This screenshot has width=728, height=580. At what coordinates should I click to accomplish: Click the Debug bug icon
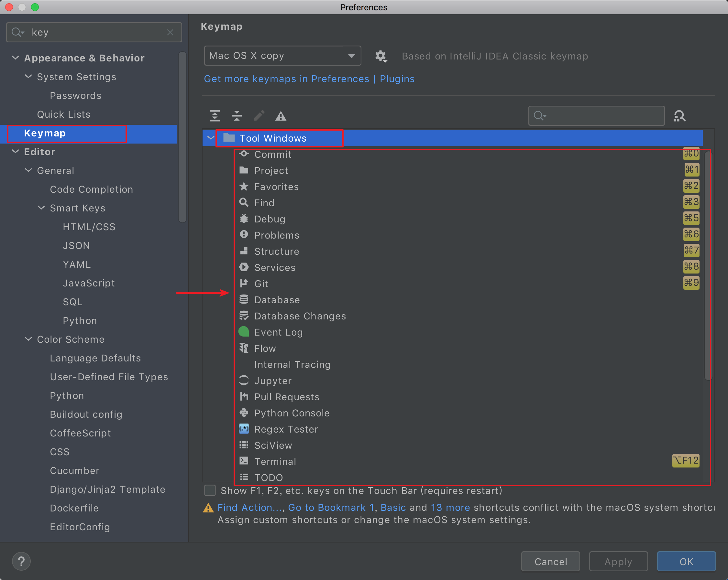(244, 219)
